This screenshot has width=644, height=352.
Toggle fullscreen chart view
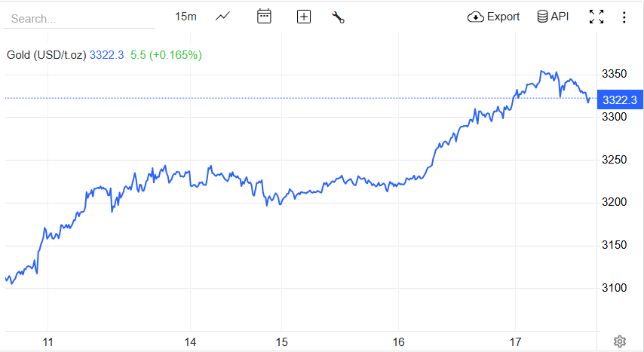[x=596, y=17]
